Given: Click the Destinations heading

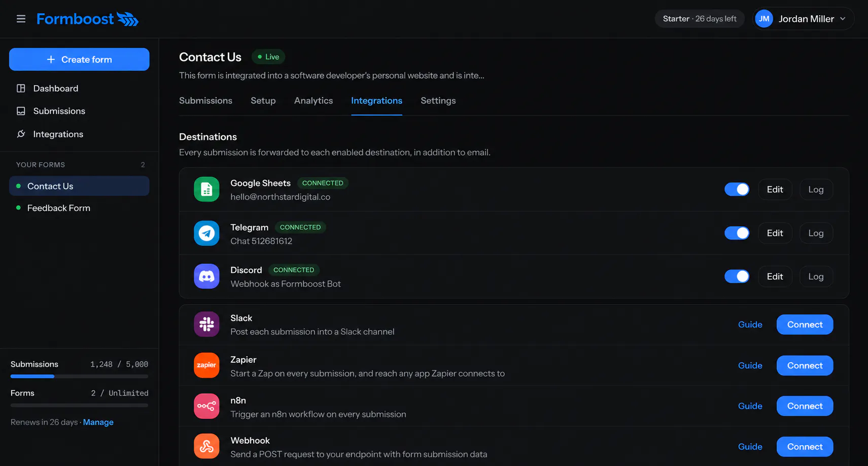Looking at the screenshot, I should point(208,137).
